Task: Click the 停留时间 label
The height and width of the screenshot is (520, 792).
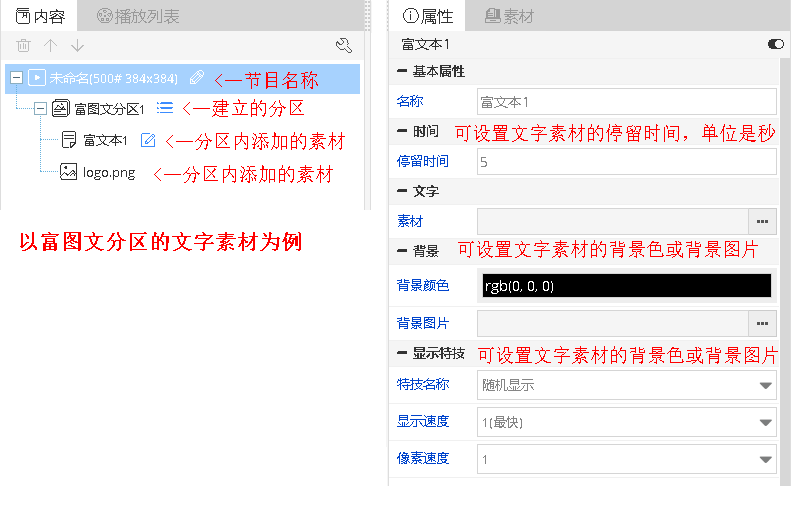Action: 423,162
